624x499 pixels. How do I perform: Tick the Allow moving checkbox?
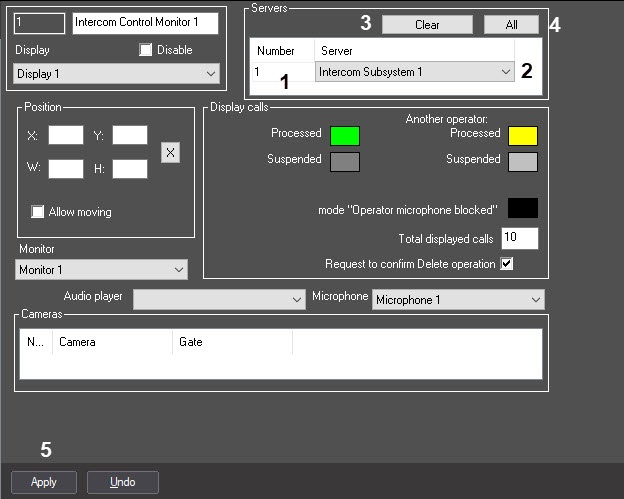[37, 211]
